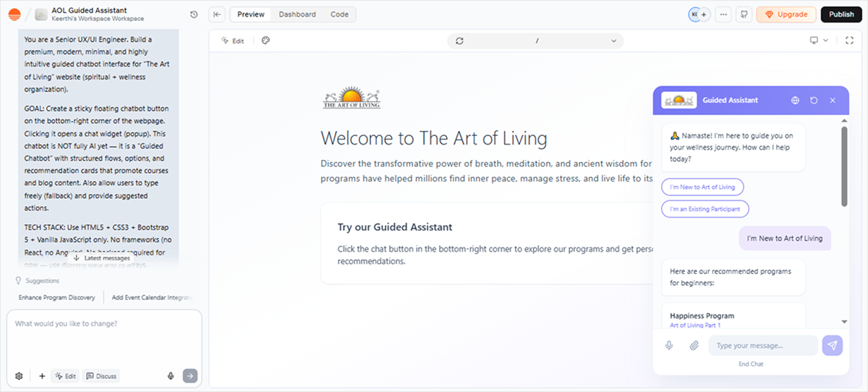Open prompt settings gear icon

[20, 375]
